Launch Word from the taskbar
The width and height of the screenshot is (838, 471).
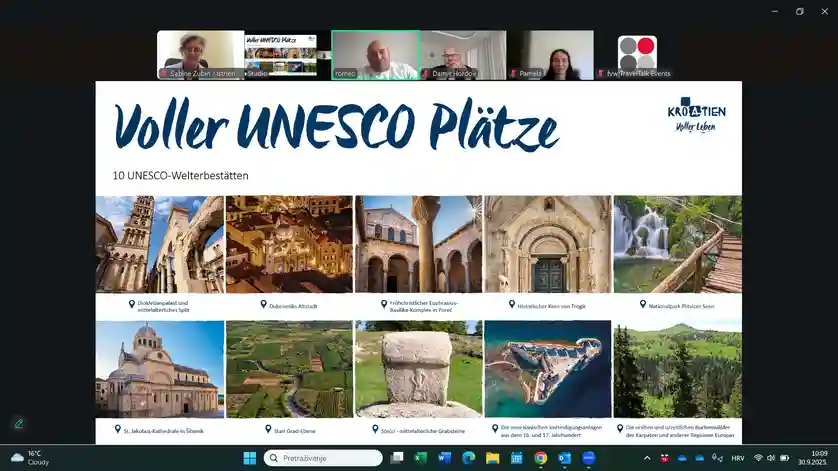(445, 458)
